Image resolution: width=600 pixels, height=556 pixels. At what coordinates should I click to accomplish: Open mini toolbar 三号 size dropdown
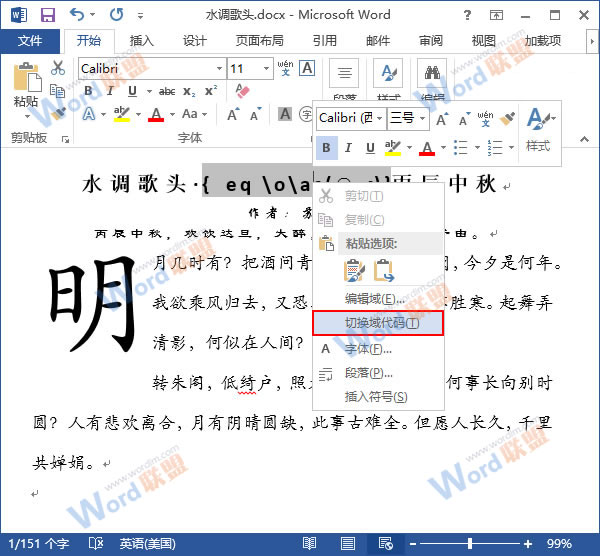coord(422,118)
